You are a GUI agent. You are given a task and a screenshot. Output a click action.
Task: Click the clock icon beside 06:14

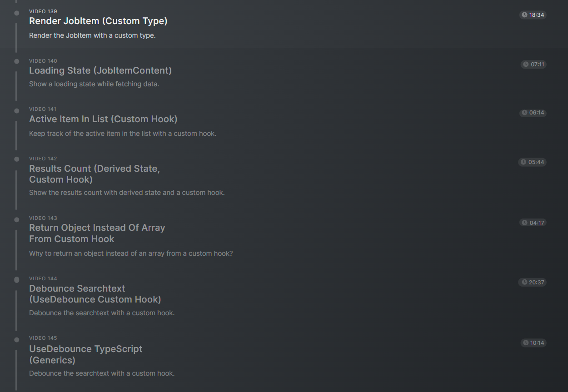(x=524, y=113)
